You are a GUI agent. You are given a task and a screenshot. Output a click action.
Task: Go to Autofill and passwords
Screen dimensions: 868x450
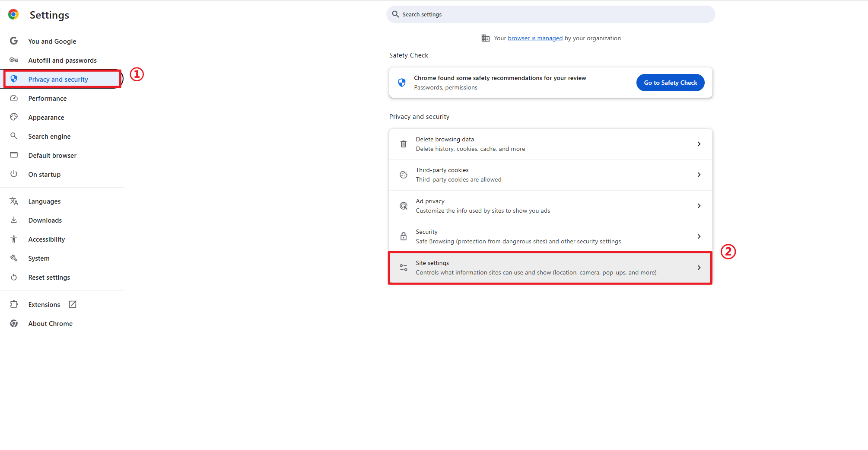pos(62,60)
